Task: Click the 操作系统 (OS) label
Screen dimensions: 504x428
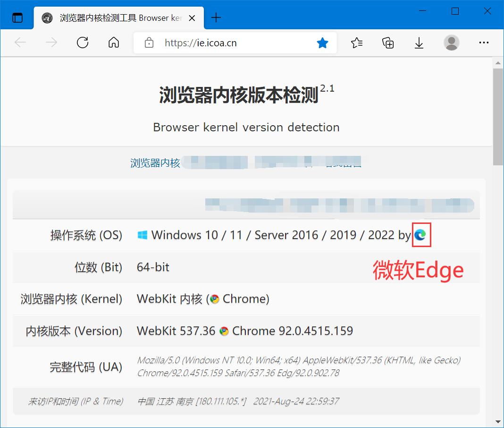Action: [86, 235]
